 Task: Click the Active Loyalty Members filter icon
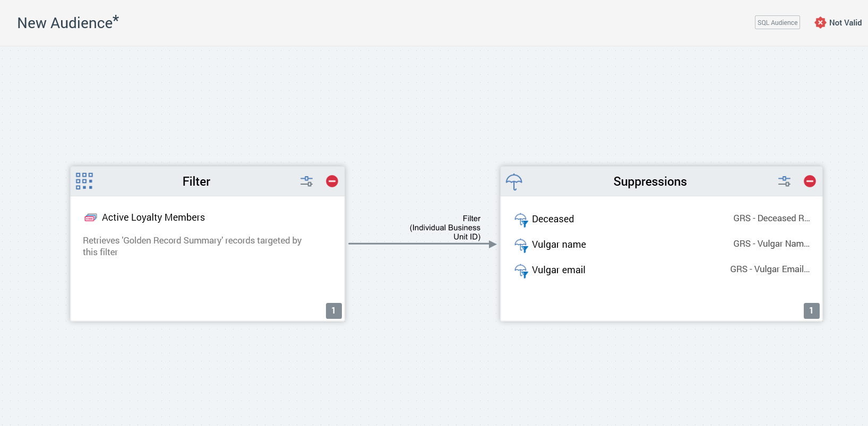90,218
